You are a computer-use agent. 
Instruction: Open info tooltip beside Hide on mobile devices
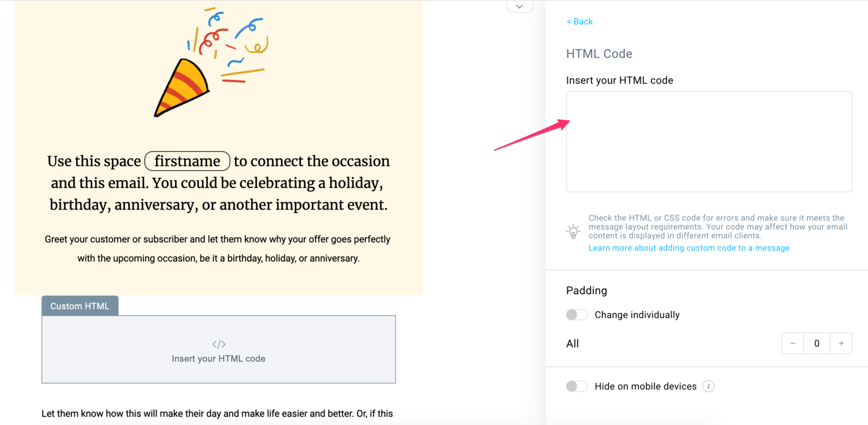click(x=709, y=386)
